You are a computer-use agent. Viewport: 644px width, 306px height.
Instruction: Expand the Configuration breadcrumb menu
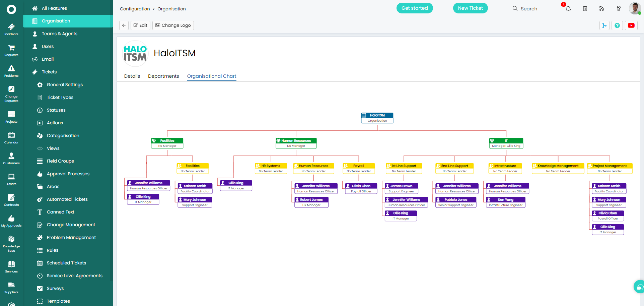[x=135, y=9]
